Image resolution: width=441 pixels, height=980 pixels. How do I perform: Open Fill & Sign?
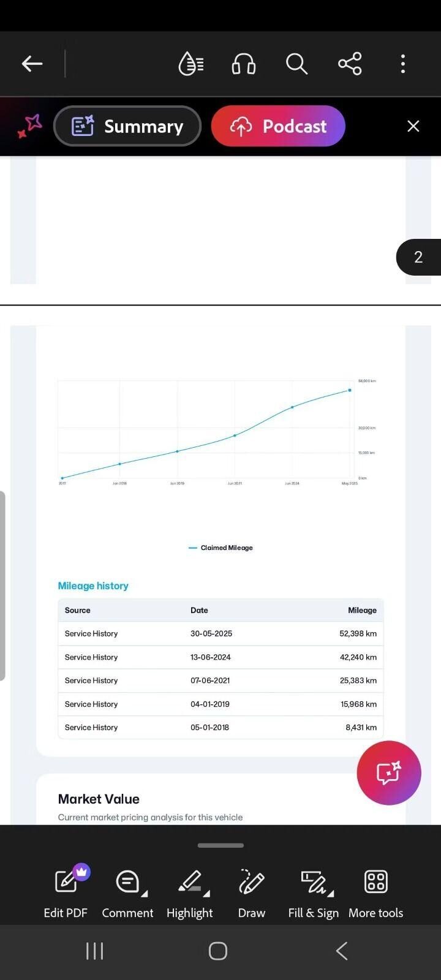pyautogui.click(x=314, y=893)
